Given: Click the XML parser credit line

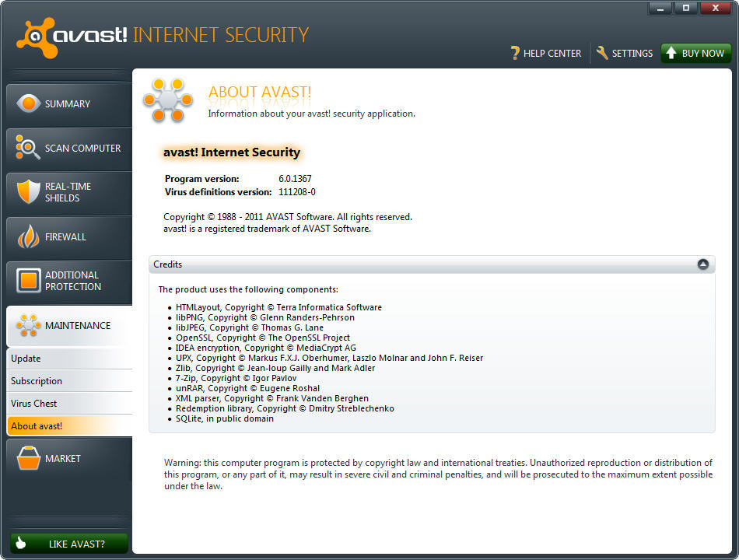Looking at the screenshot, I should pos(272,399).
